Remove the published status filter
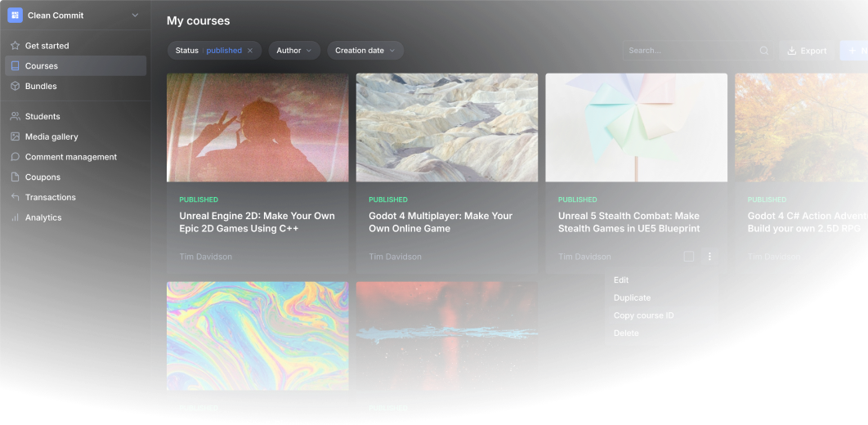 point(250,51)
